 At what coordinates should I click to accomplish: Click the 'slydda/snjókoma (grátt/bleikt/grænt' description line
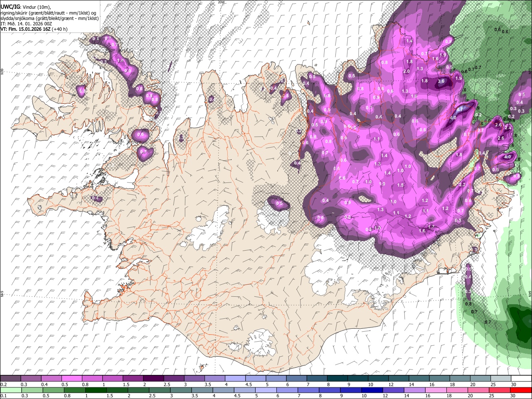(50, 18)
